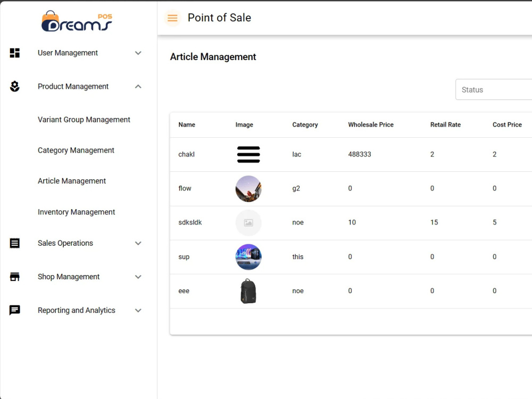Click the sup article image thumbnail
This screenshot has width=532, height=399.
[248, 257]
